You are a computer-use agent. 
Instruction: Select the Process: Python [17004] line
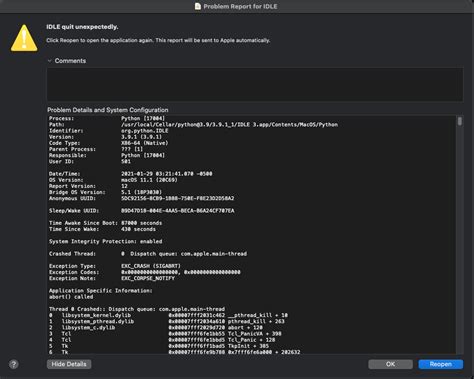(107, 118)
